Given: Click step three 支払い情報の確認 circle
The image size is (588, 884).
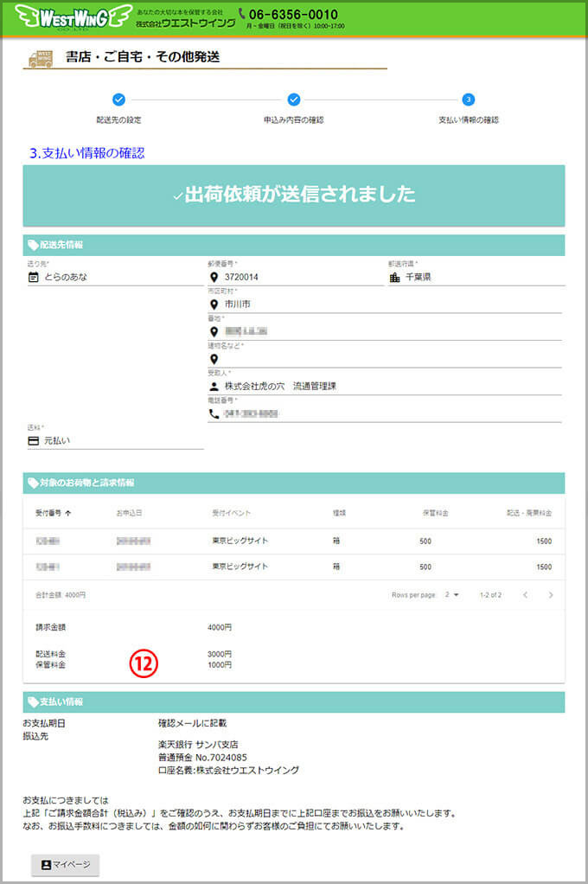Looking at the screenshot, I should click(468, 99).
